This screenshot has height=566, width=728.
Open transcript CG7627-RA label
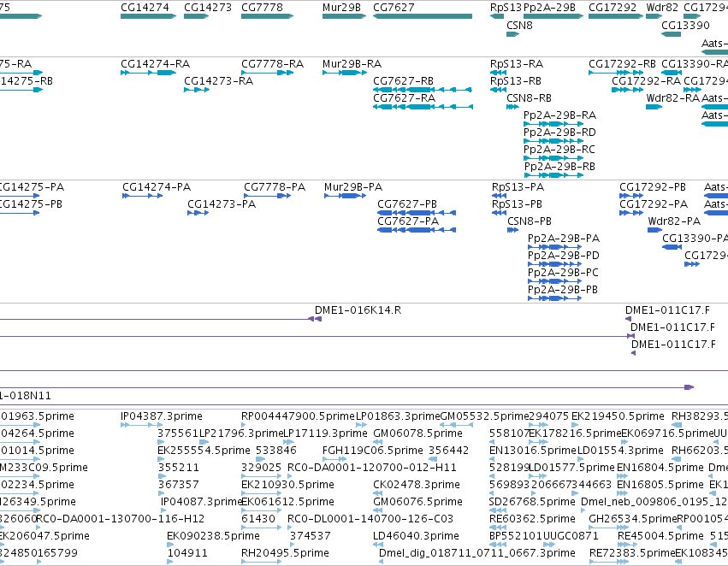coord(404,97)
